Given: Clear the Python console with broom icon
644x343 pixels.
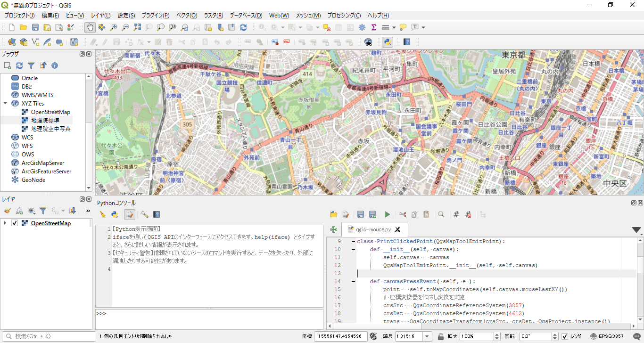Looking at the screenshot, I should click(x=102, y=214).
